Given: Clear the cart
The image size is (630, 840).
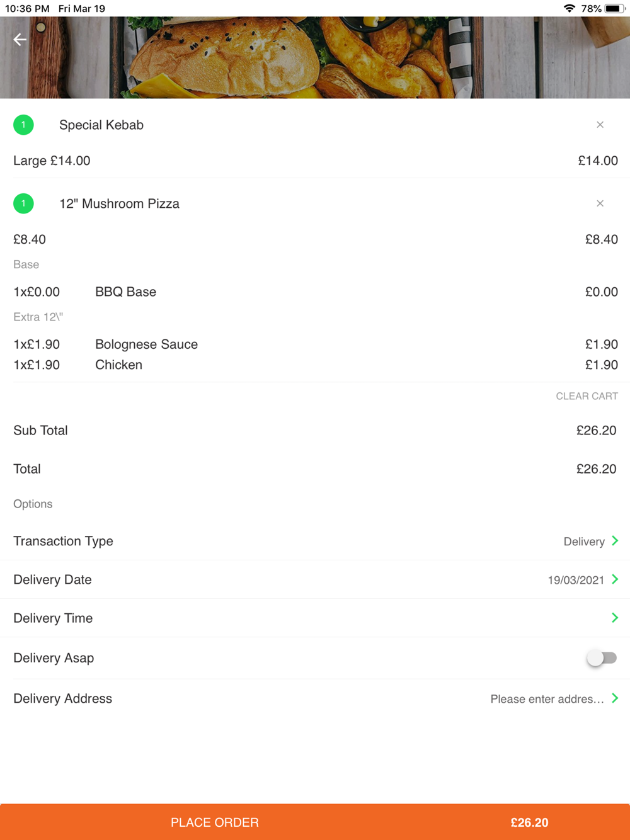Looking at the screenshot, I should click(587, 396).
